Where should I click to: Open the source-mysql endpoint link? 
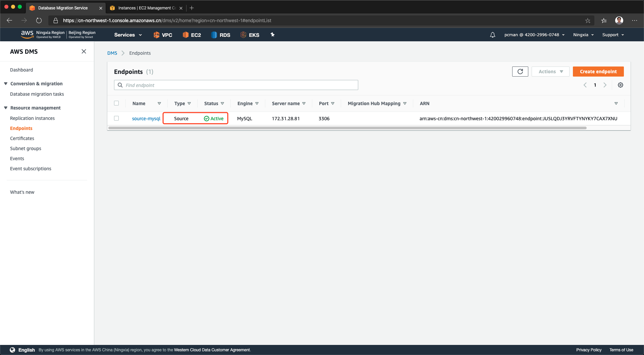click(146, 119)
